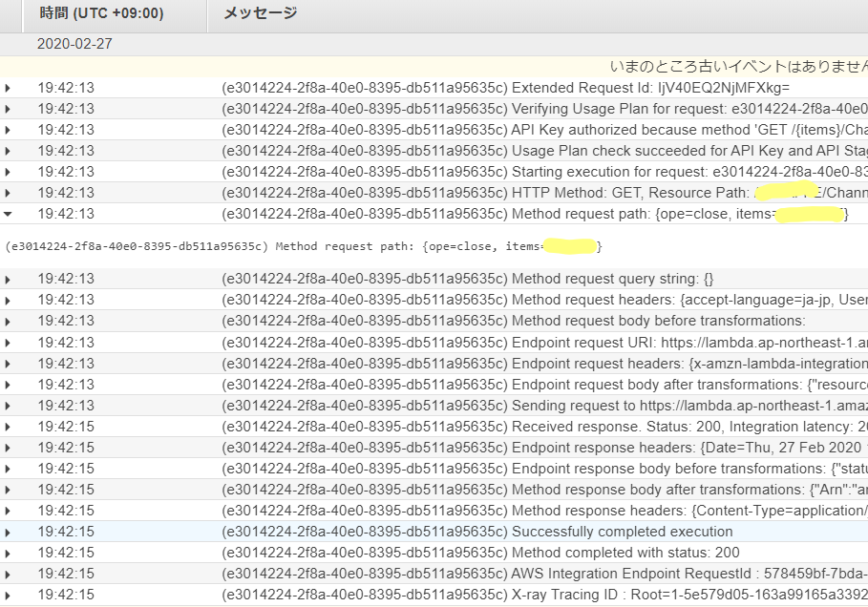Expand the Endpoint request URI row
This screenshot has width=868, height=607.
(8, 343)
